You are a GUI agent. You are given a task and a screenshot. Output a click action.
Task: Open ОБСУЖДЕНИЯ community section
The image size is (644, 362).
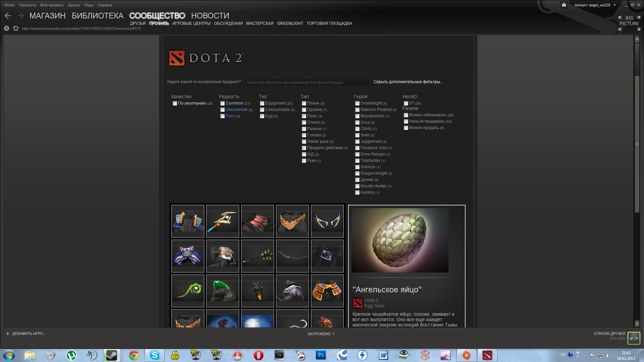click(228, 23)
